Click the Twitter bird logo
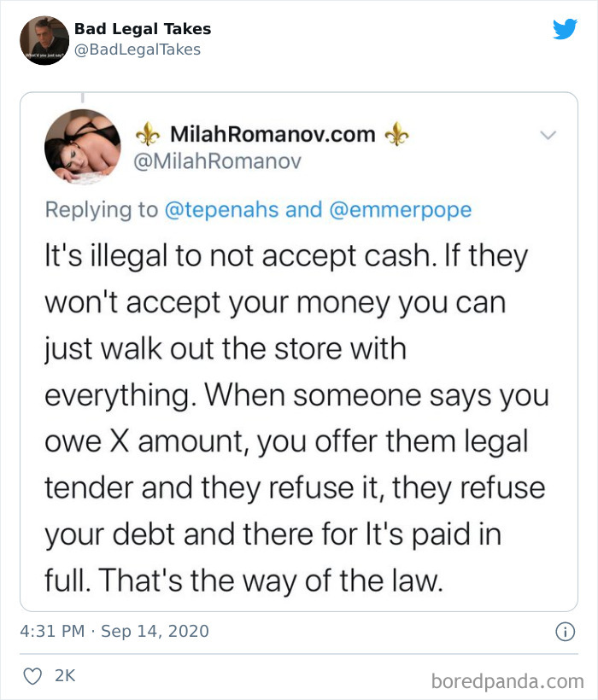 pos(566,30)
